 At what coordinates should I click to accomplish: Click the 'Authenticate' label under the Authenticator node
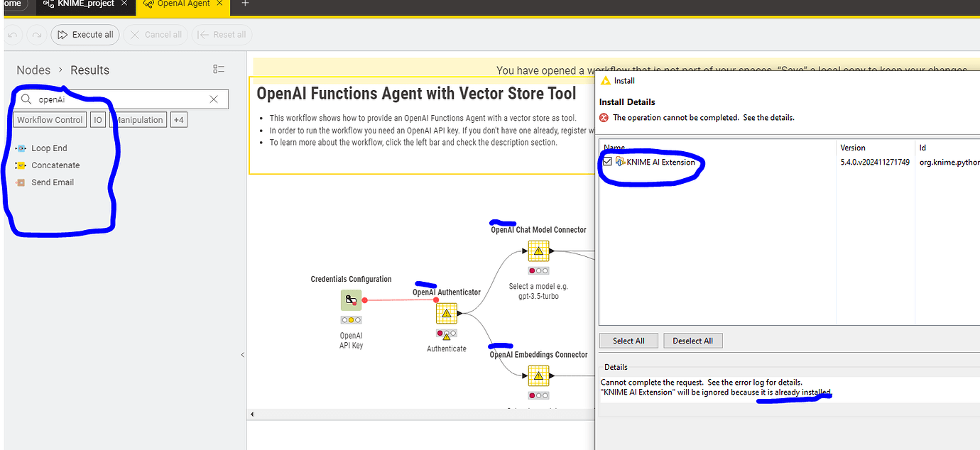click(x=447, y=349)
